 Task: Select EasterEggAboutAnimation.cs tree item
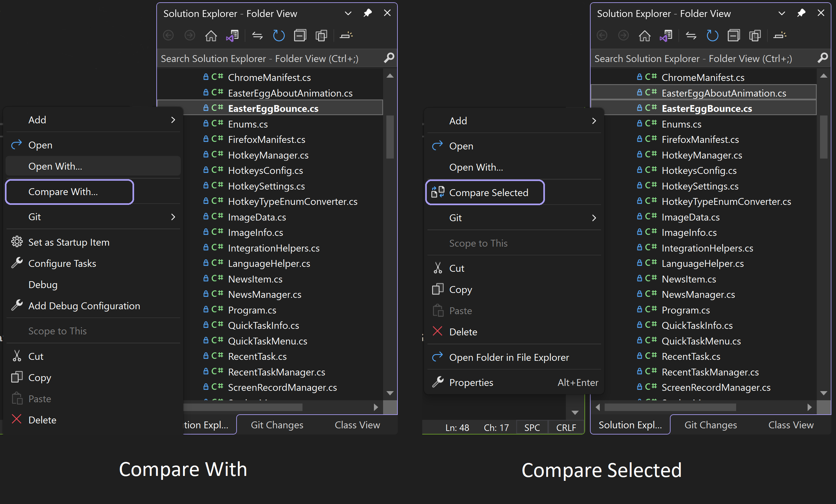click(x=724, y=93)
